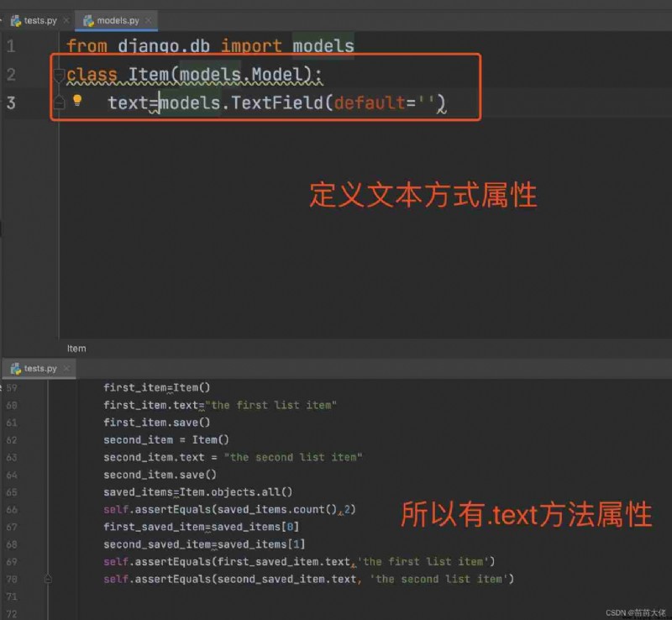Click the assertEquals second_saved_item.text line
Screen dimensions: 672x620
(x=308, y=580)
